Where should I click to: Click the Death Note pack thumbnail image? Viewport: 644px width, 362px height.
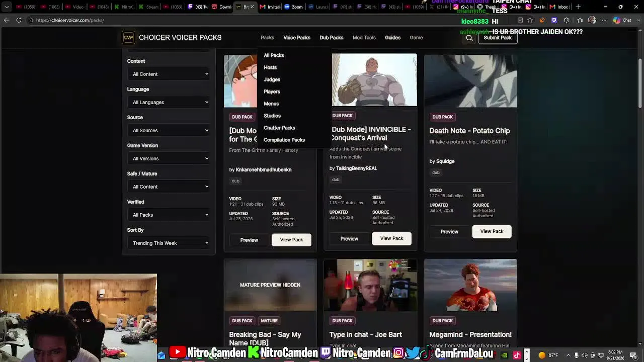click(470, 81)
